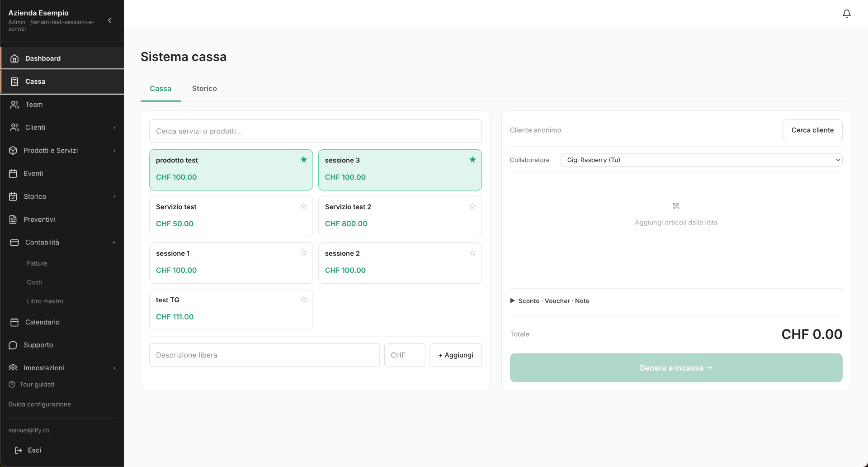Click the Cerca cliente button

coord(812,130)
